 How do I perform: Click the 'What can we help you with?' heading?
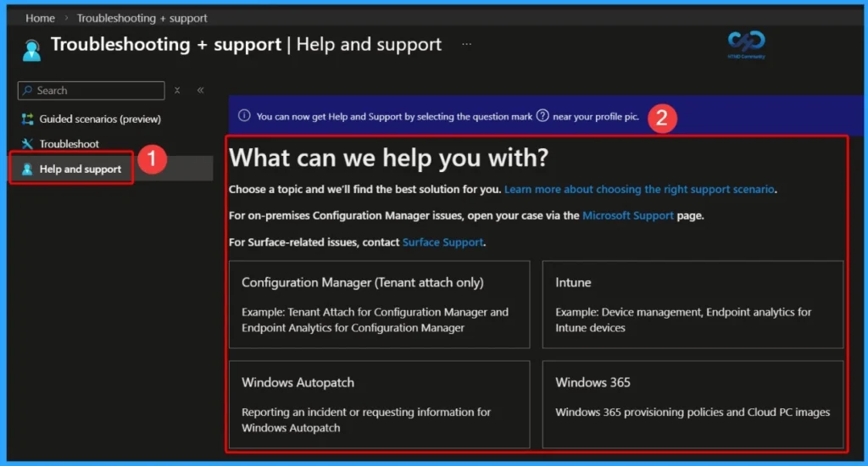[x=388, y=158]
